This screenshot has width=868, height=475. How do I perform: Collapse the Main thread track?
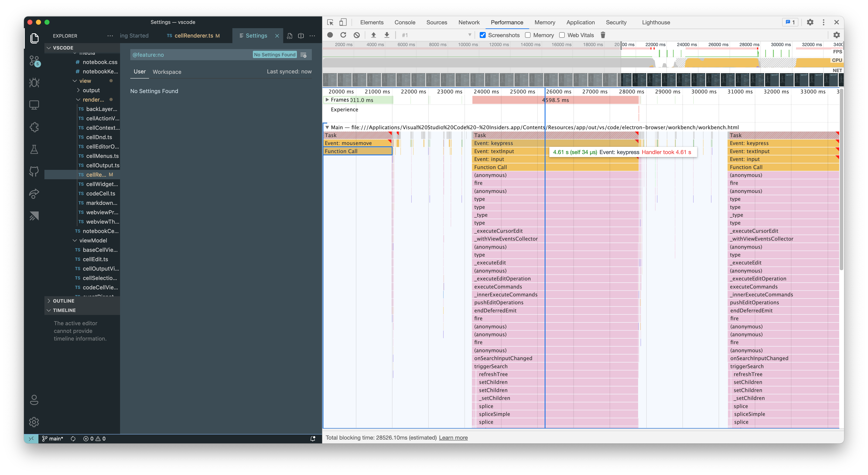(x=327, y=127)
